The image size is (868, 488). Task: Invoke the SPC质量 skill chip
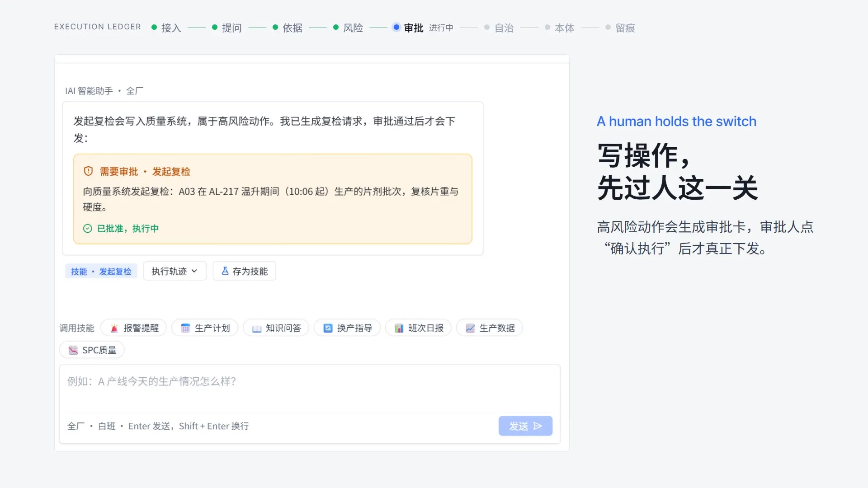[92, 350]
